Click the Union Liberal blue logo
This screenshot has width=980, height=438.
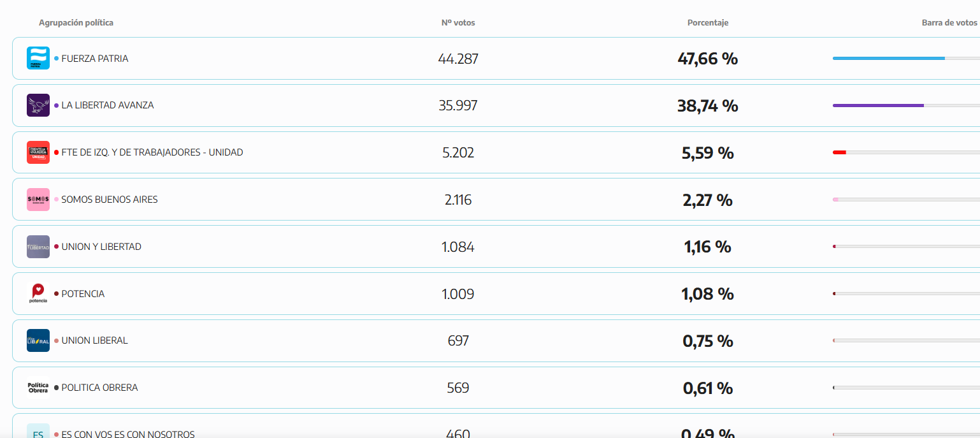click(x=38, y=340)
